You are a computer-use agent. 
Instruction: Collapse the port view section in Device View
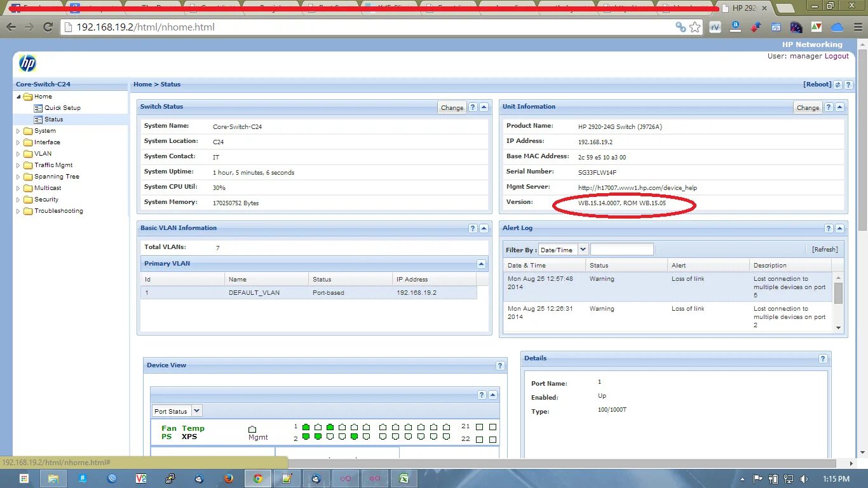point(492,395)
